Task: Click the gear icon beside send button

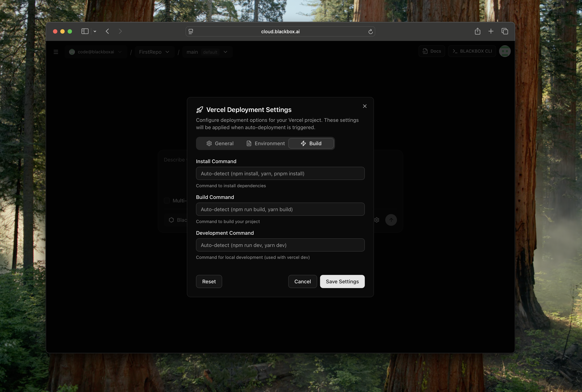Action: pyautogui.click(x=376, y=220)
